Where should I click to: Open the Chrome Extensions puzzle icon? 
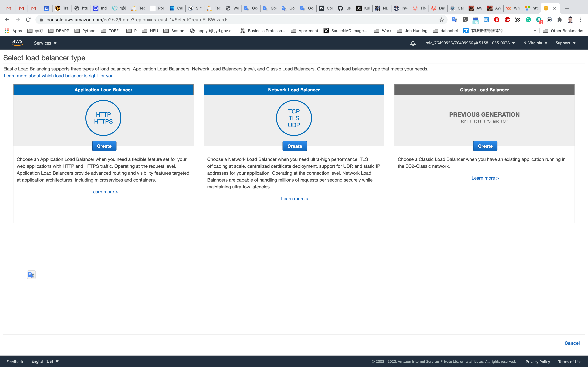[x=560, y=20]
